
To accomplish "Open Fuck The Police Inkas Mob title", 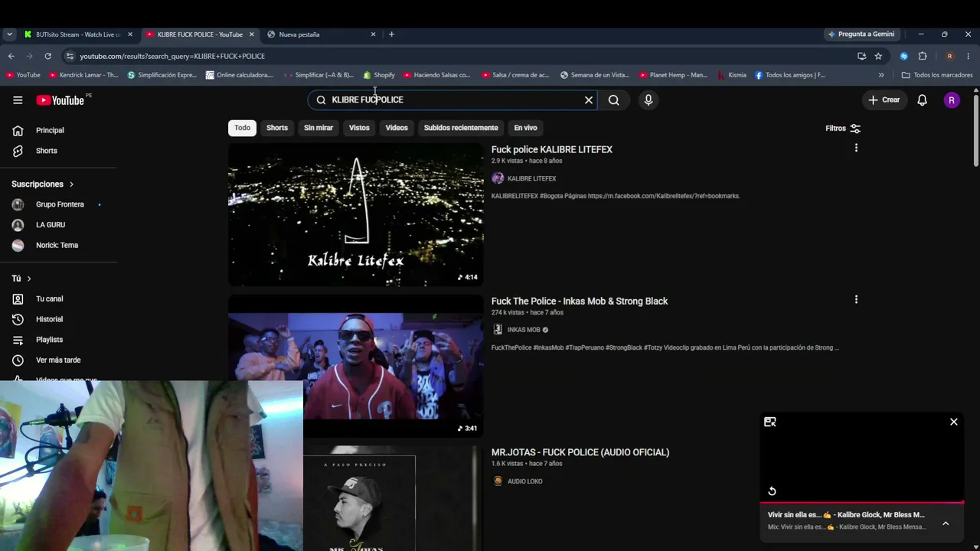I will pyautogui.click(x=580, y=301).
